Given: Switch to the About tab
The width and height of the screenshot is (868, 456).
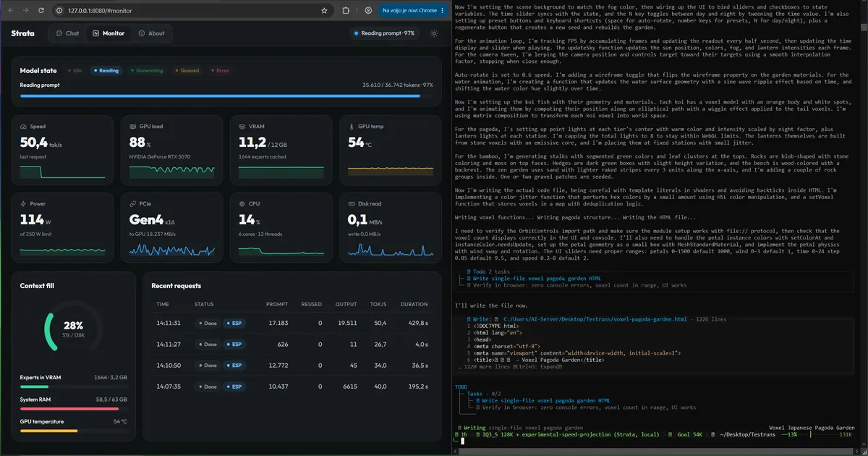Looking at the screenshot, I should pos(152,33).
